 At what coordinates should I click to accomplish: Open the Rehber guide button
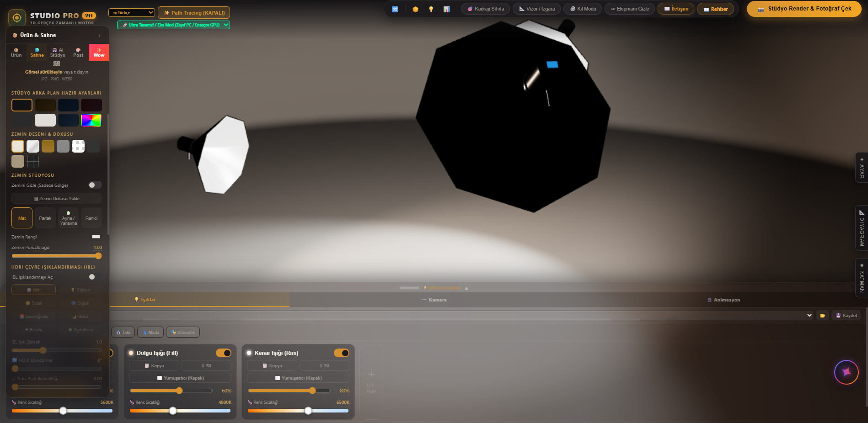pyautogui.click(x=716, y=9)
